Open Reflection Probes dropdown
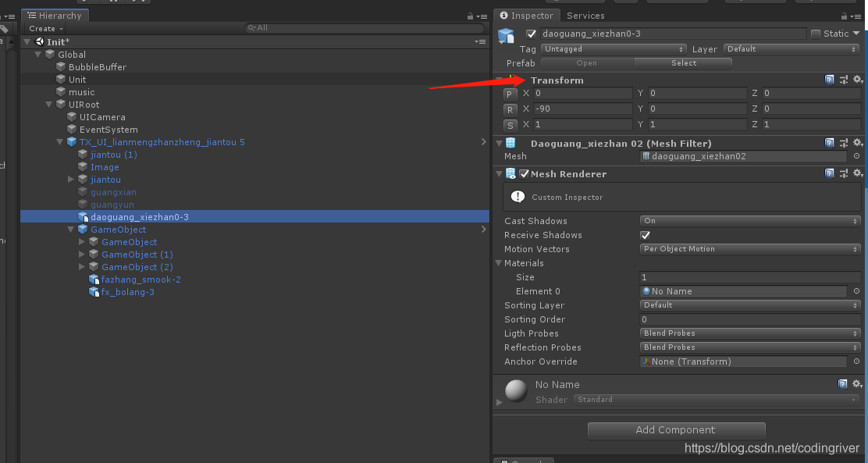The height and width of the screenshot is (463, 868). click(750, 347)
